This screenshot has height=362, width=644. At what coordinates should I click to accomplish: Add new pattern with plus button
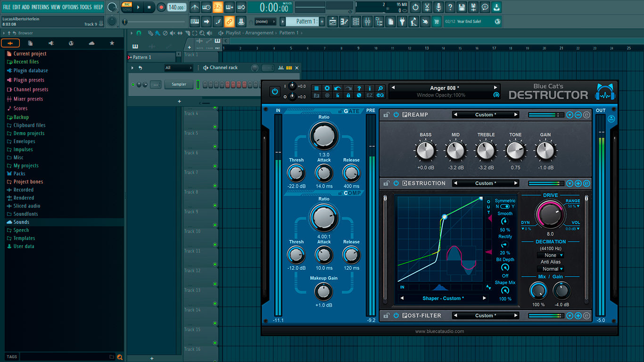322,21
